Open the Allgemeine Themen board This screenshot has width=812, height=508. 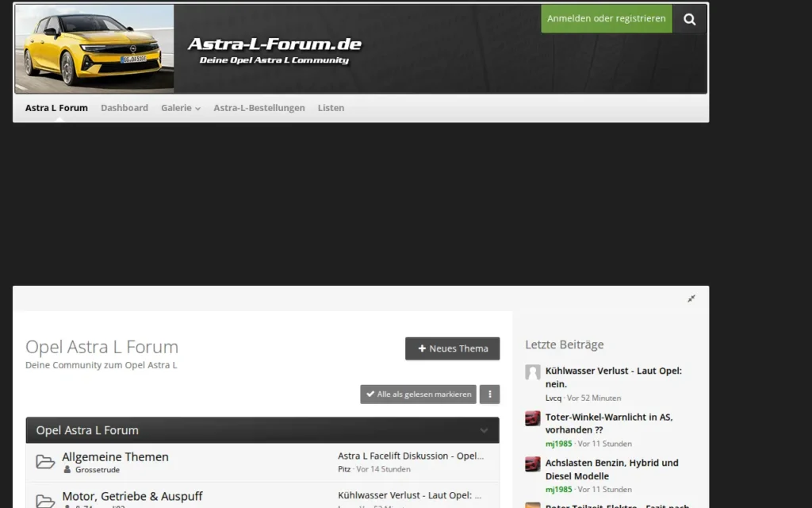tap(115, 456)
